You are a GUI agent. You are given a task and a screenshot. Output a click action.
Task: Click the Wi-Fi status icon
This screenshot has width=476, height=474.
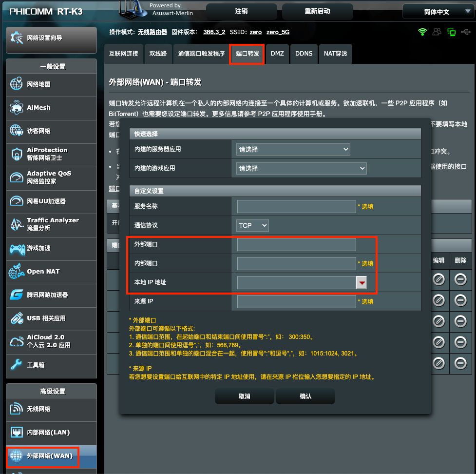[x=422, y=32]
